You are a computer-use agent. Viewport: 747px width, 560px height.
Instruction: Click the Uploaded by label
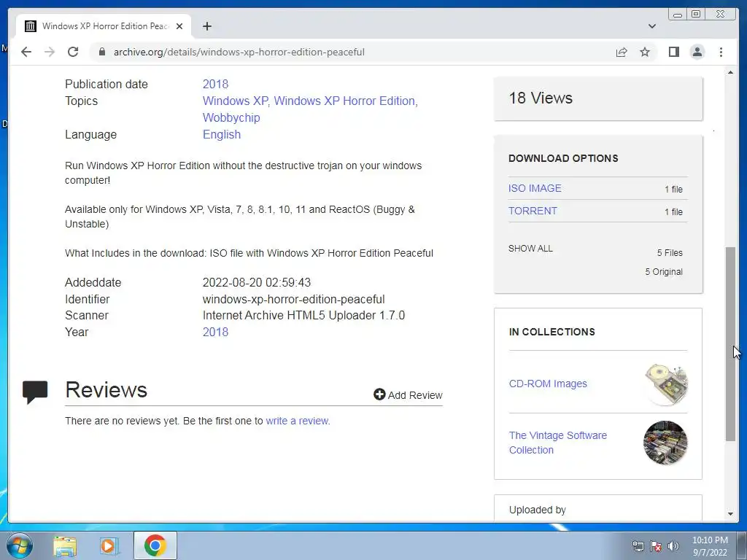pos(538,510)
